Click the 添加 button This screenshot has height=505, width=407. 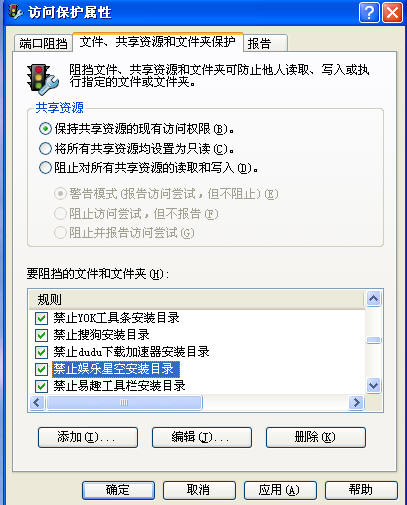pos(88,437)
